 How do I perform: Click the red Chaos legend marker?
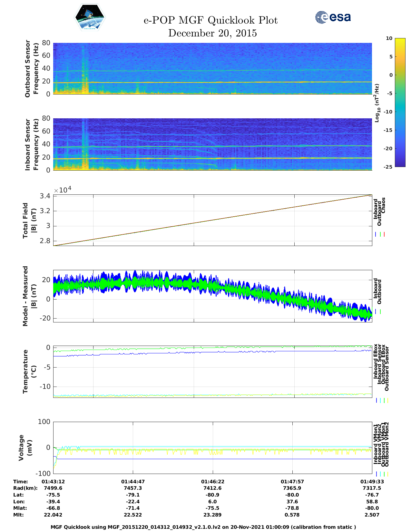[384, 234]
